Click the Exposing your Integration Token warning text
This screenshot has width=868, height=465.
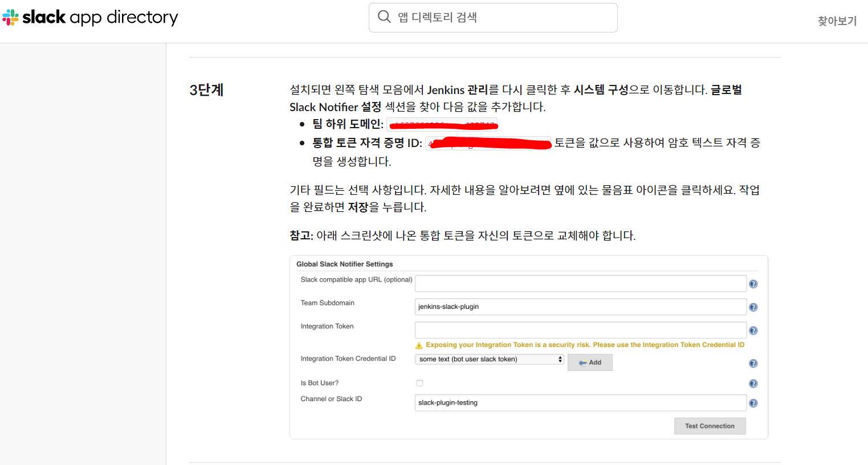pos(585,345)
